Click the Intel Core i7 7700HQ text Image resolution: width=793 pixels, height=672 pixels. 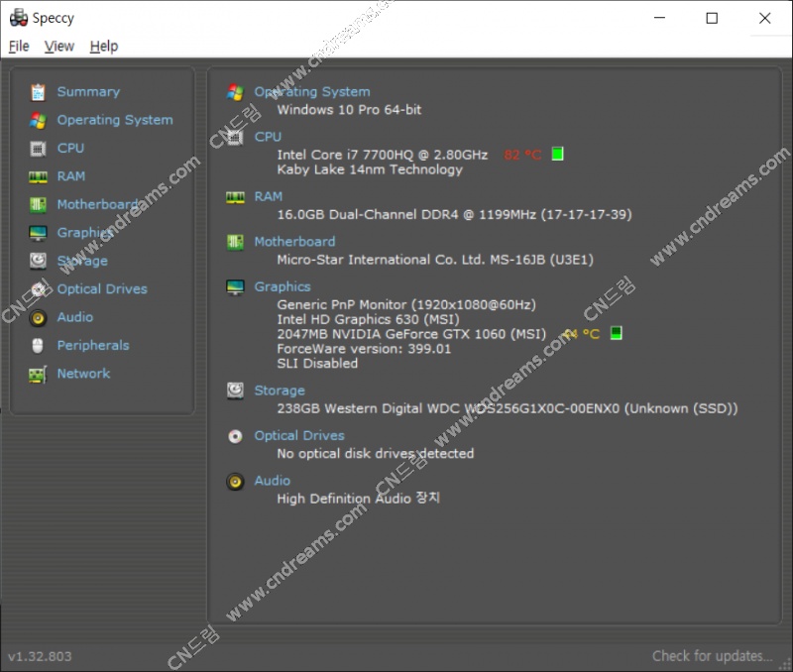[383, 155]
